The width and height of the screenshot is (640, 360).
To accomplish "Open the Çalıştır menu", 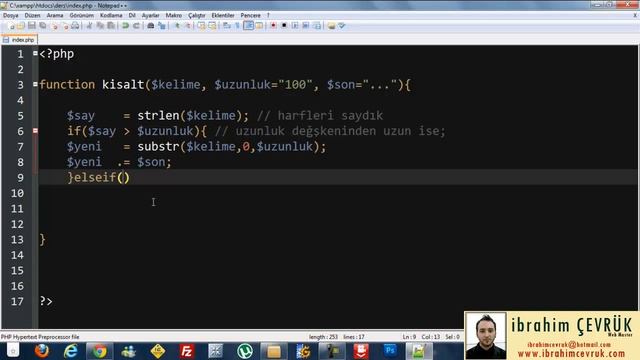I will pos(197,15).
